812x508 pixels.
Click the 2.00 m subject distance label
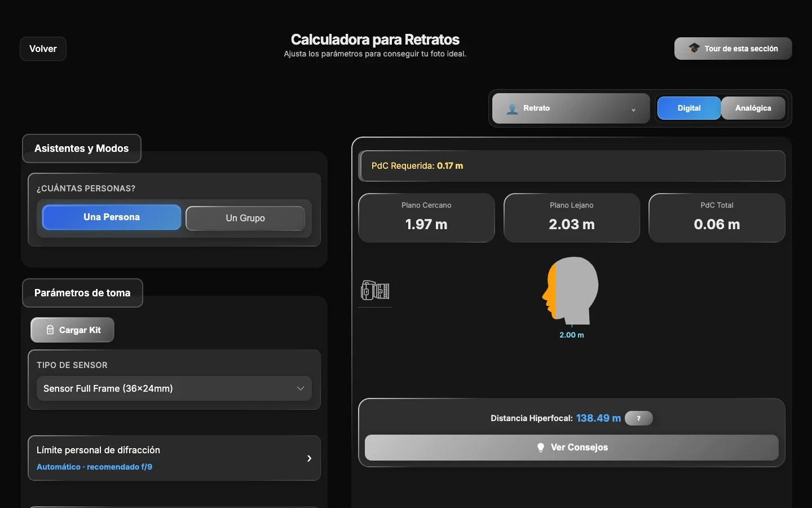pyautogui.click(x=572, y=335)
